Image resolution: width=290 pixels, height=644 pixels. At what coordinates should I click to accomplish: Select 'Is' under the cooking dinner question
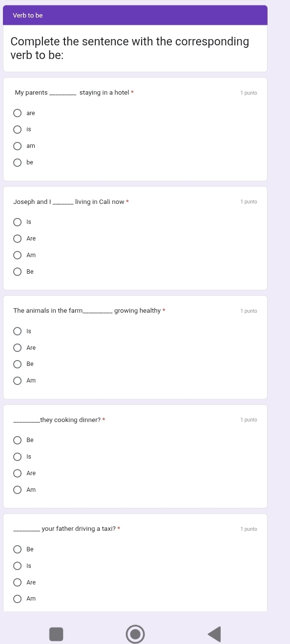pyautogui.click(x=18, y=456)
